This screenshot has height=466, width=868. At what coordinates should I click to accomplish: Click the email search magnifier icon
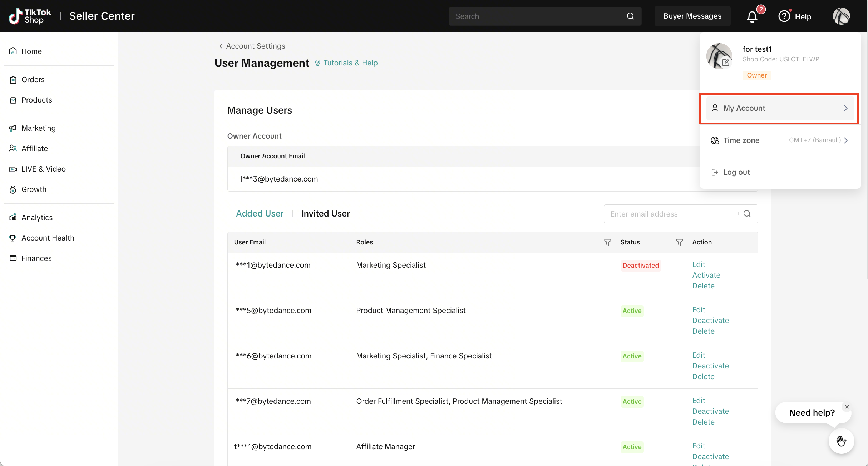coord(747,214)
